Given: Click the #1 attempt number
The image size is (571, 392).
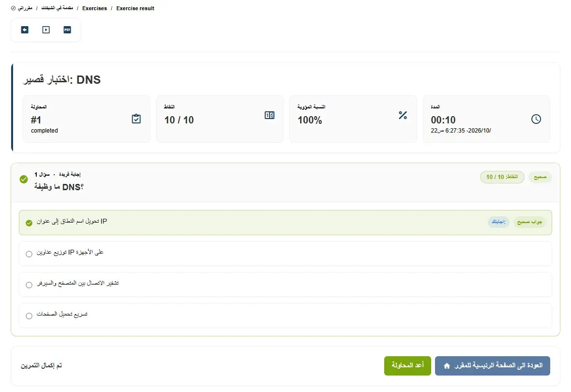Looking at the screenshot, I should point(36,120).
